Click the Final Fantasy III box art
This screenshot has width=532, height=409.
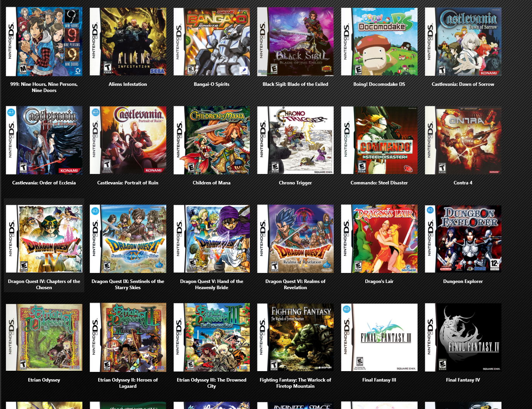click(x=379, y=337)
